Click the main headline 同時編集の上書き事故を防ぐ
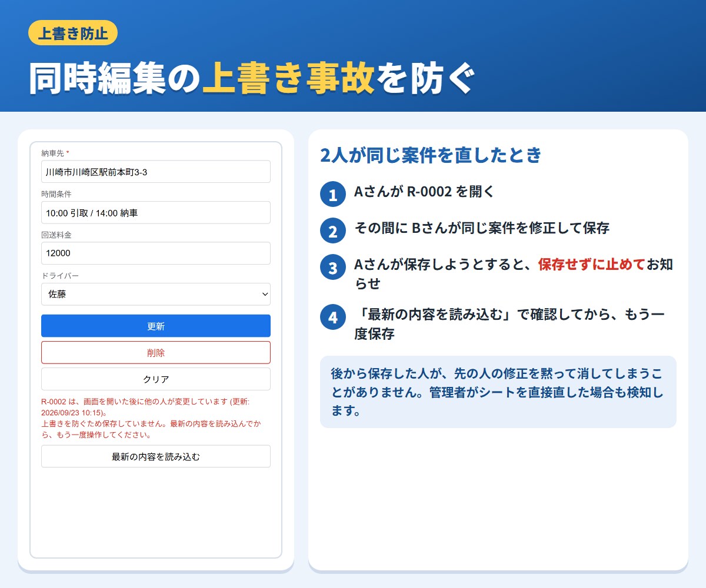The image size is (706, 588). pyautogui.click(x=251, y=78)
